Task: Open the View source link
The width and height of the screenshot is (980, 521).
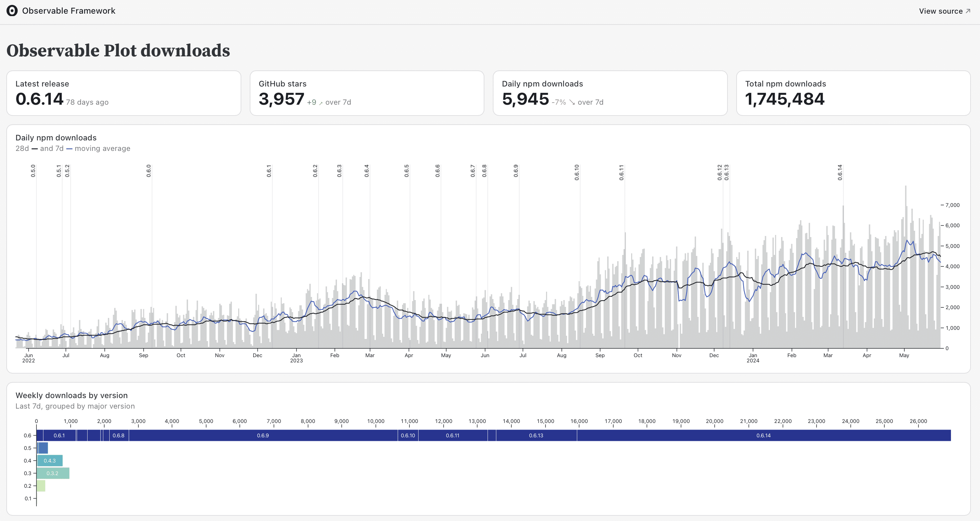Action: [945, 11]
